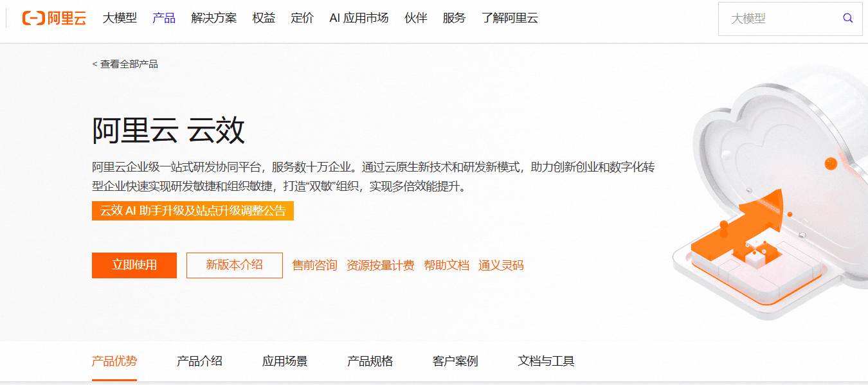The image size is (868, 385).
Task: Switch to the 应用场景 tab
Action: click(285, 361)
